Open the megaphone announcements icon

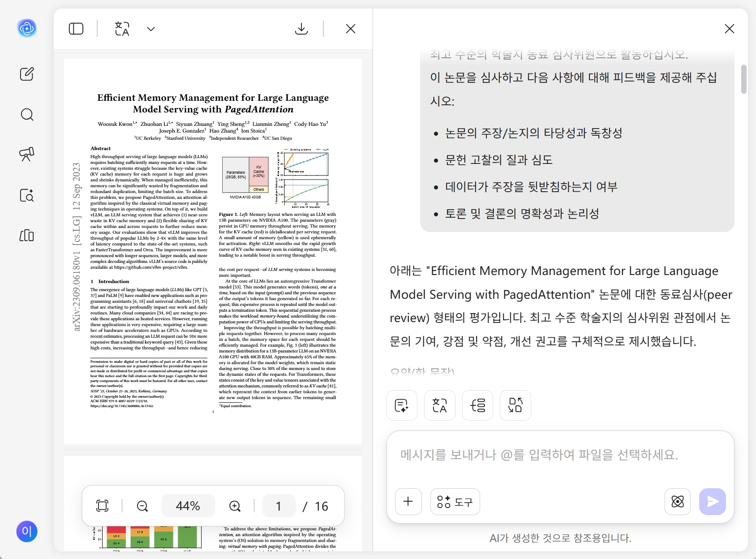tap(27, 154)
